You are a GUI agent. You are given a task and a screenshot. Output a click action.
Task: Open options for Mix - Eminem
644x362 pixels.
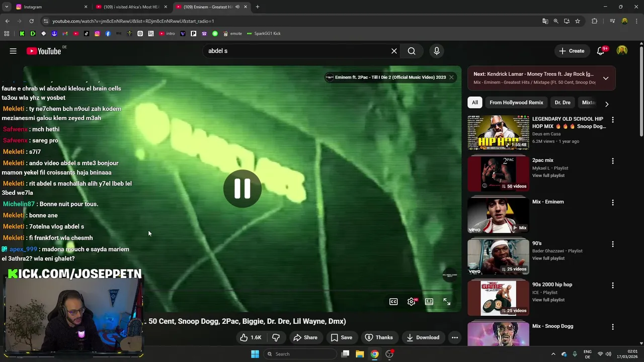coord(612,203)
